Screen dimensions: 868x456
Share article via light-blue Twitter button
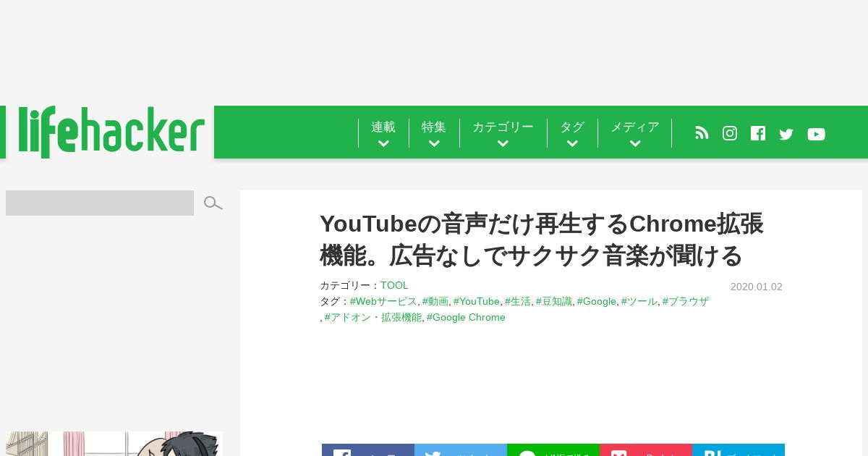(461, 450)
